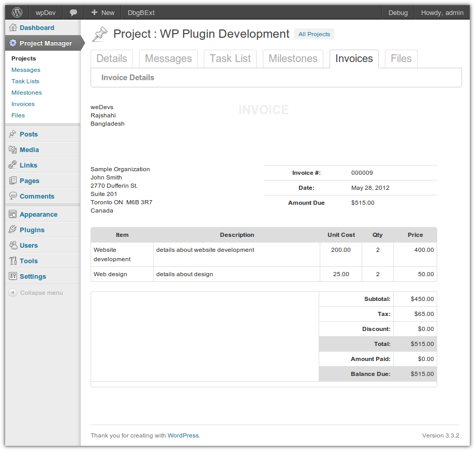Open the comments bubble icon in admin bar
This screenshot has height=452, width=476.
pyautogui.click(x=73, y=12)
